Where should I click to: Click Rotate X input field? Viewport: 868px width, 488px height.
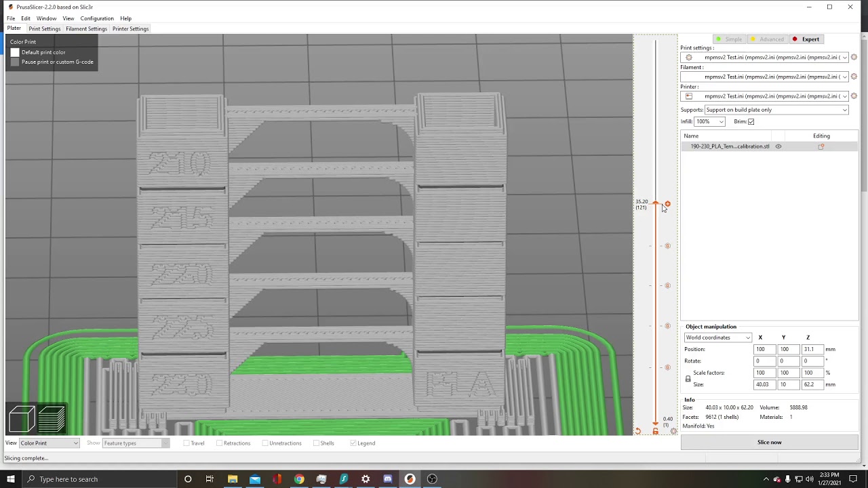[764, 361]
